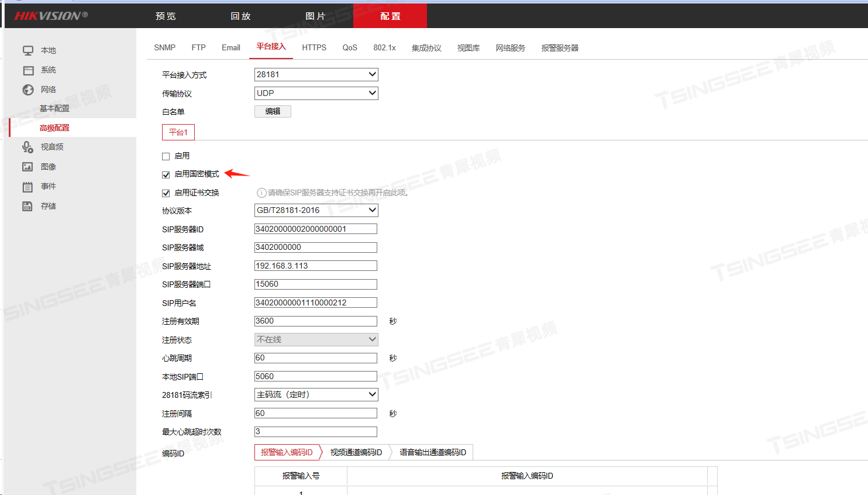
Task: Click the info icon beside SIP certificate hint
Action: 261,192
